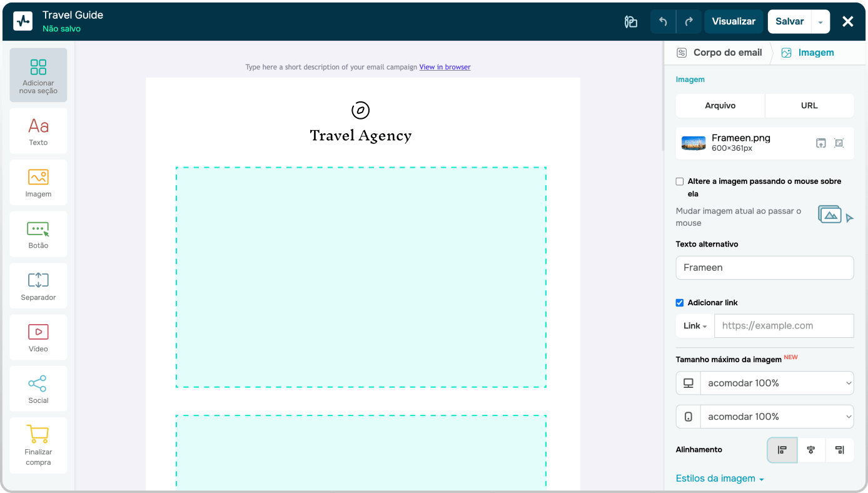Select the first image placeholder block
This screenshot has height=493, width=868.
tap(361, 277)
